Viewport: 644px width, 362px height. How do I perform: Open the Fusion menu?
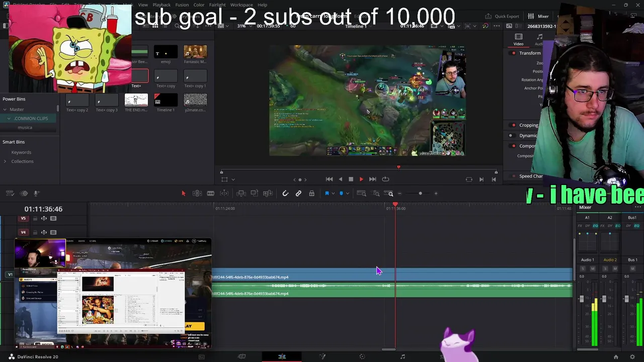coord(182,5)
